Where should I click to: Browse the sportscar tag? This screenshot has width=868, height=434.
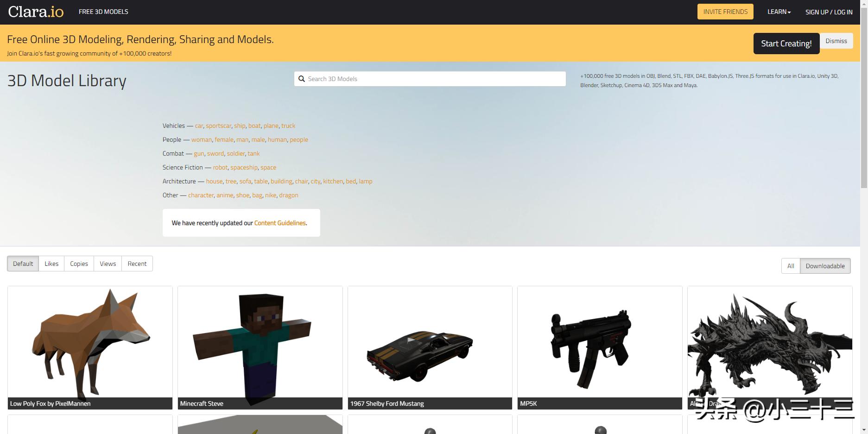tap(218, 126)
